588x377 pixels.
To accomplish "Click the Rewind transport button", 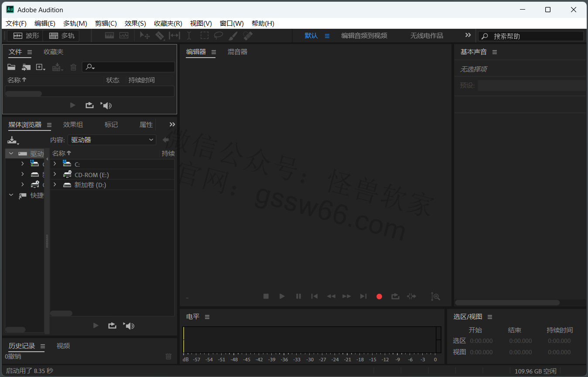I will tap(331, 296).
